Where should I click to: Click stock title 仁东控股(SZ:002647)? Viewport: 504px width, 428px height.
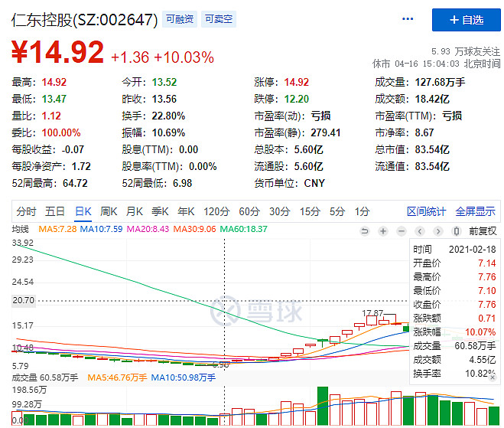pyautogui.click(x=85, y=20)
